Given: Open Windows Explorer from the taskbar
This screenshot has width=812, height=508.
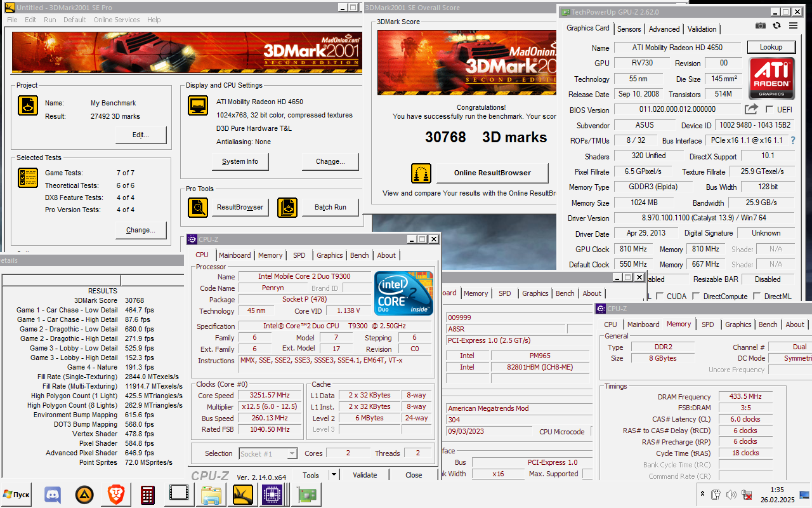Looking at the screenshot, I should (x=211, y=495).
